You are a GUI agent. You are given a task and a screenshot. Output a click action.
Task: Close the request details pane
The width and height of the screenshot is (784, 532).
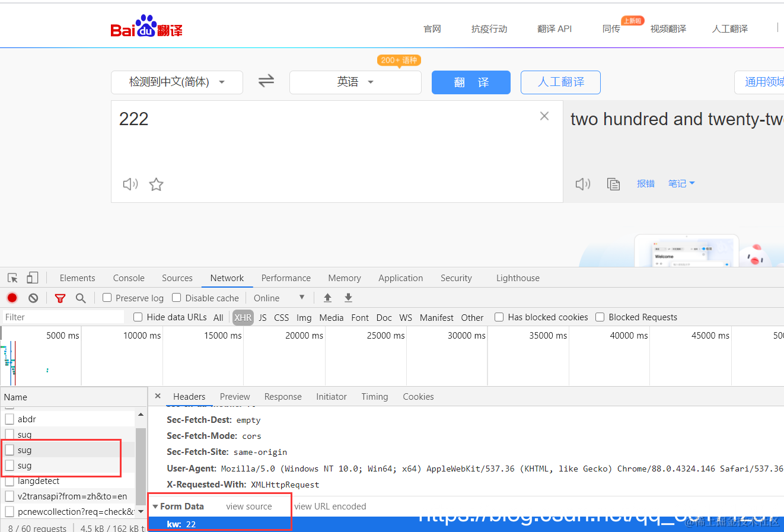point(158,396)
